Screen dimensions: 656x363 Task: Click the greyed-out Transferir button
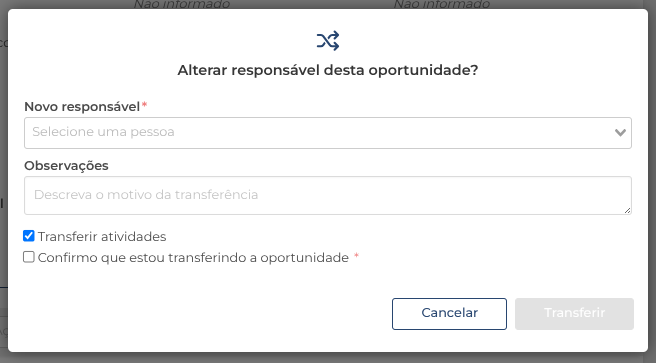click(574, 314)
